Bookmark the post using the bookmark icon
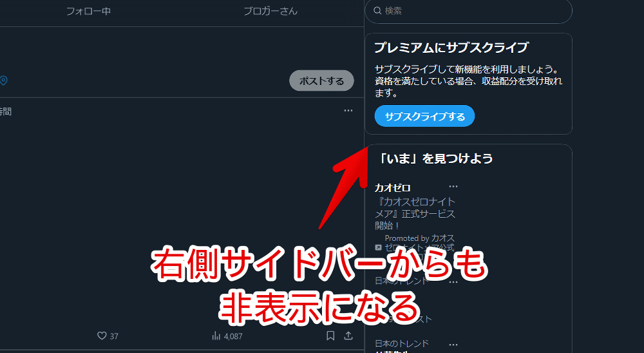 [330, 336]
